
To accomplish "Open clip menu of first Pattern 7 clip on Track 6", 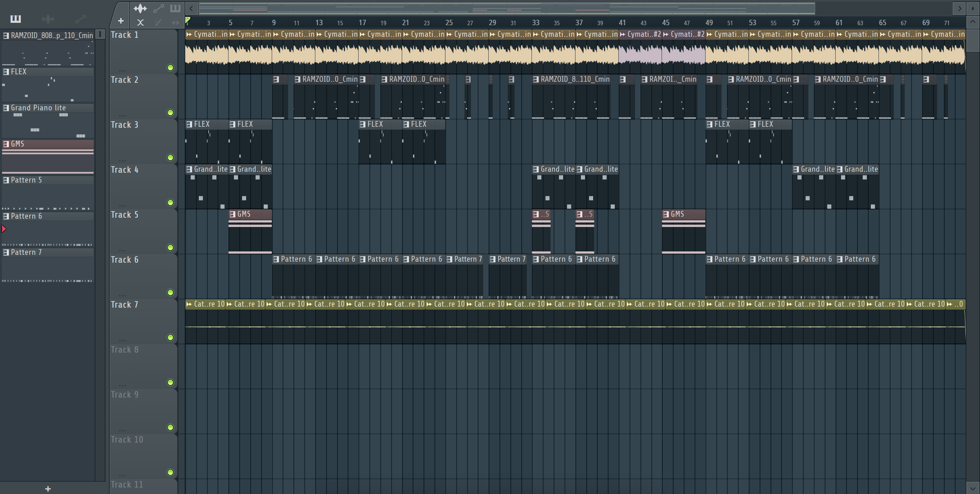I will coord(449,259).
